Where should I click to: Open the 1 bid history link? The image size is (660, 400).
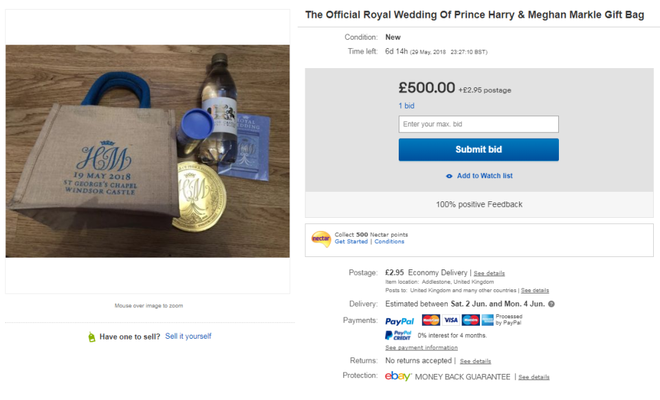click(407, 106)
